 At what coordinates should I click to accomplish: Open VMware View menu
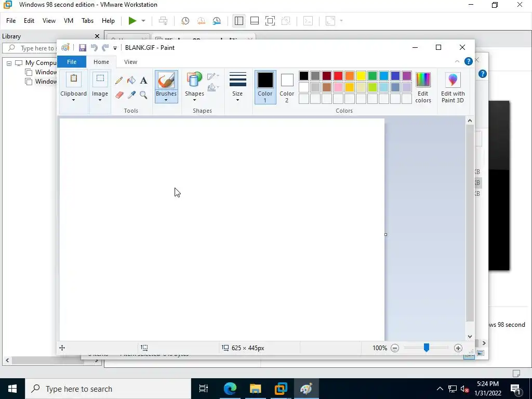[x=49, y=21]
